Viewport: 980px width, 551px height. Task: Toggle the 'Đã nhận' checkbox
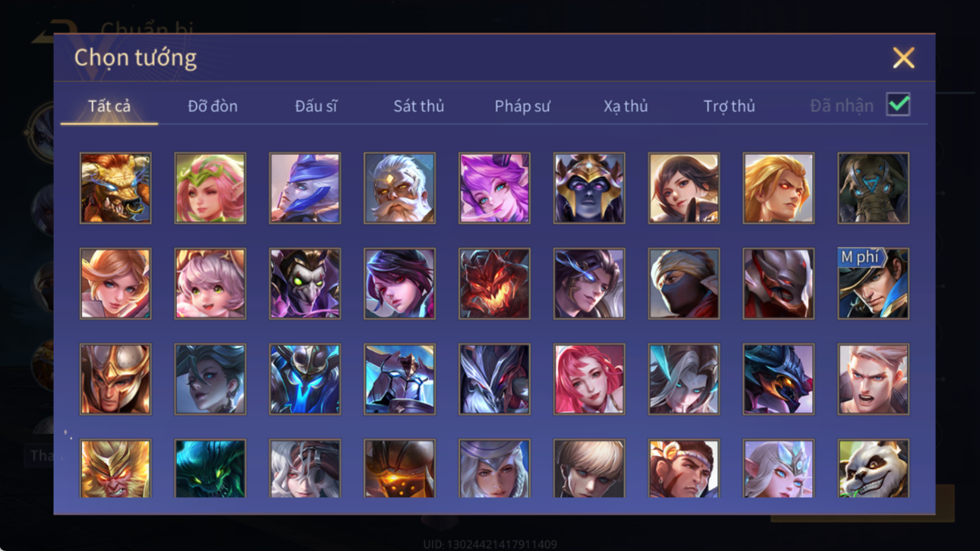click(x=898, y=105)
